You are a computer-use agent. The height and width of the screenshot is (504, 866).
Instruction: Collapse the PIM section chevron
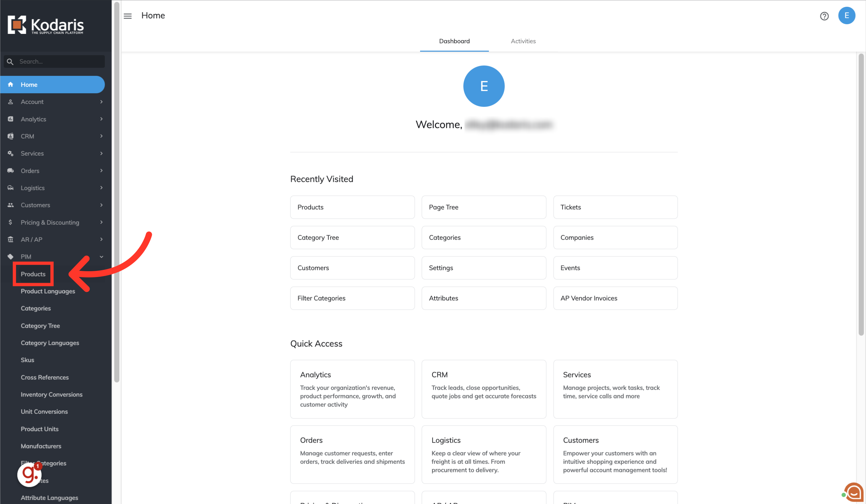101,257
